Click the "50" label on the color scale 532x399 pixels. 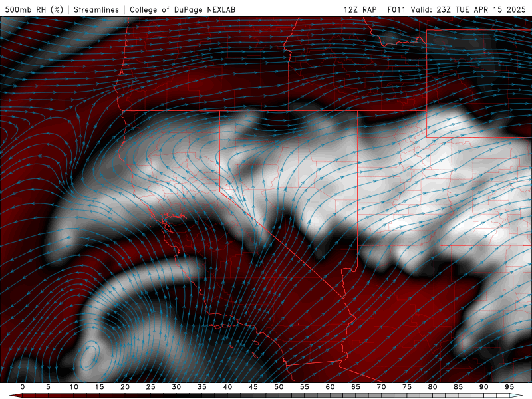pyautogui.click(x=279, y=387)
